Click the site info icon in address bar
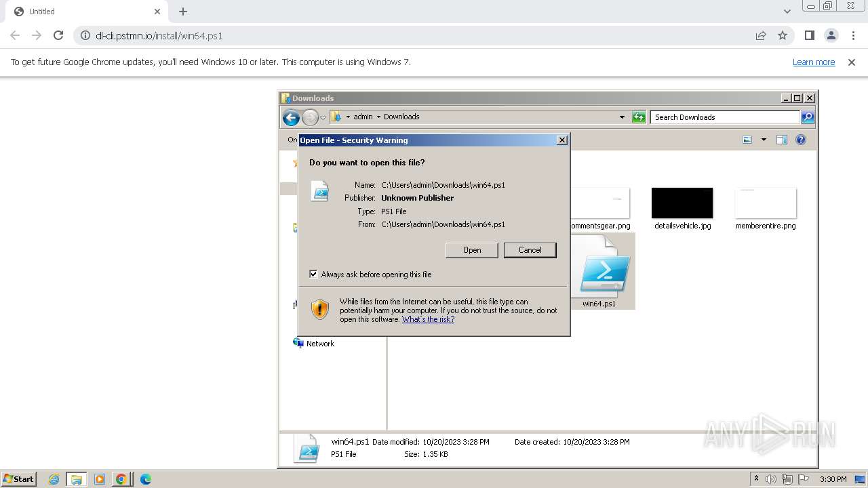This screenshot has height=488, width=868. click(x=85, y=35)
